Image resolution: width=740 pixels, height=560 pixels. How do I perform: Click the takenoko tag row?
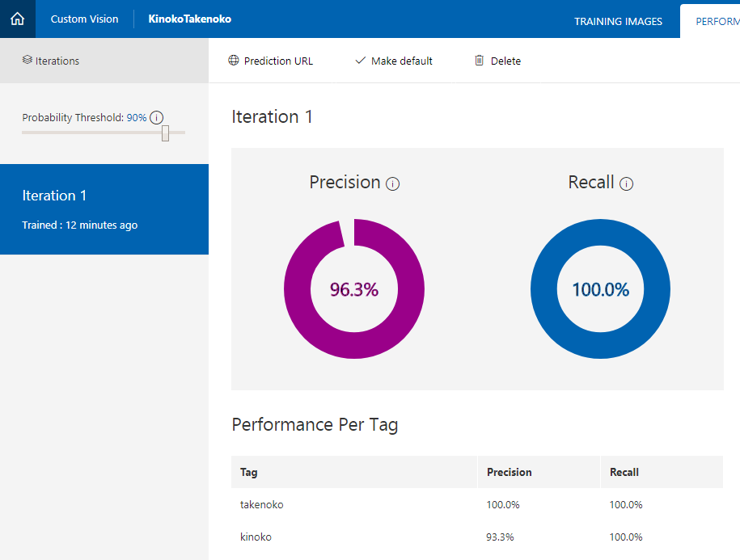tap(477, 504)
